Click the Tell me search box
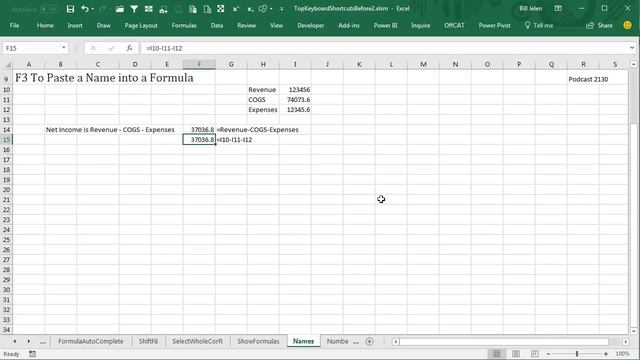 539,25
